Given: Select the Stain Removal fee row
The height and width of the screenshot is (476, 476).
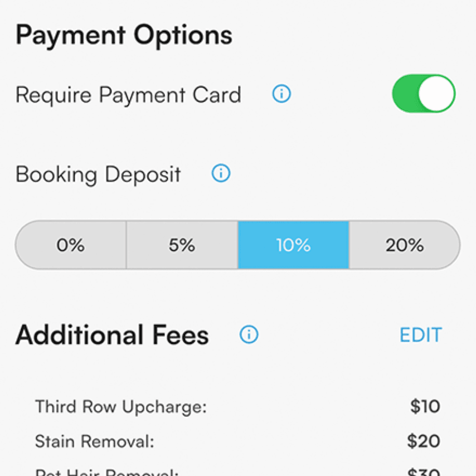Looking at the screenshot, I should [237, 441].
